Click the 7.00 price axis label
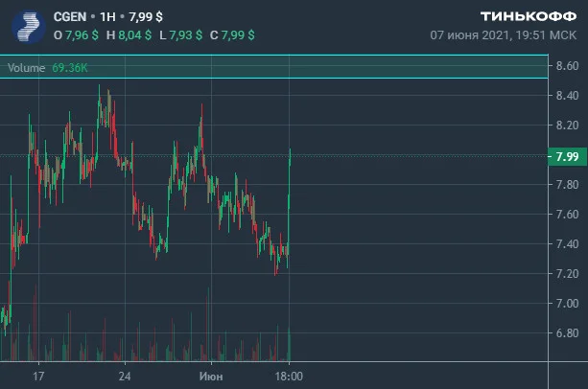The height and width of the screenshot is (389, 588). click(x=567, y=304)
